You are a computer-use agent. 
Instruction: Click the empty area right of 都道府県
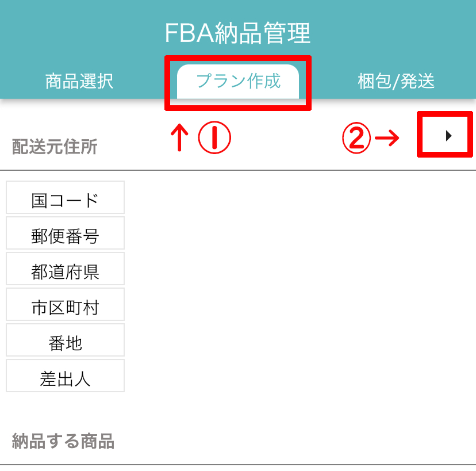pyautogui.click(x=299, y=272)
